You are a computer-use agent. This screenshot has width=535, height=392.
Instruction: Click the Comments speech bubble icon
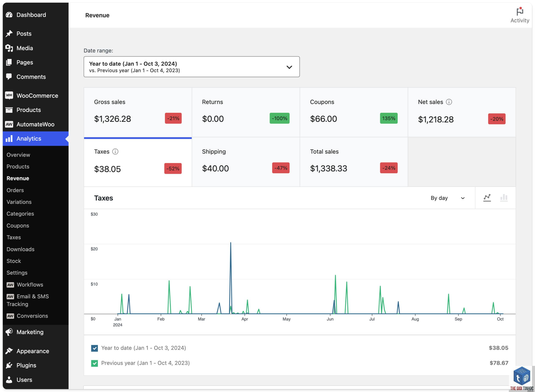pyautogui.click(x=9, y=77)
